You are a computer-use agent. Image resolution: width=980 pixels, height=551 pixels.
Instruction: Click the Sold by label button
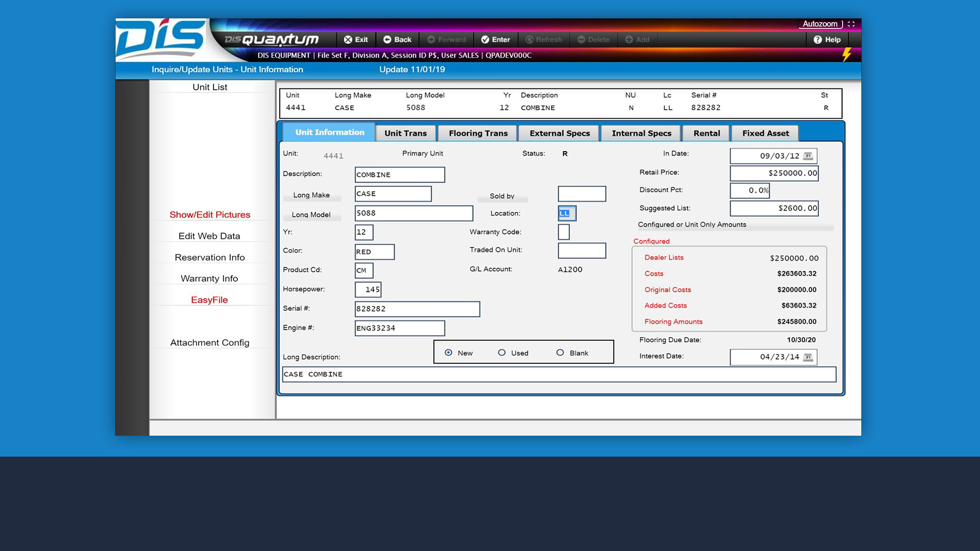coord(502,196)
